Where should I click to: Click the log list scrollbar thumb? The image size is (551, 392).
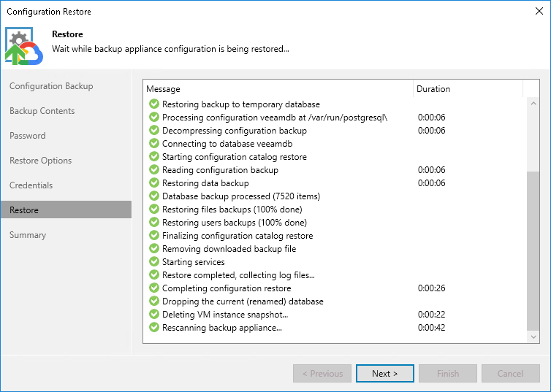point(533,250)
